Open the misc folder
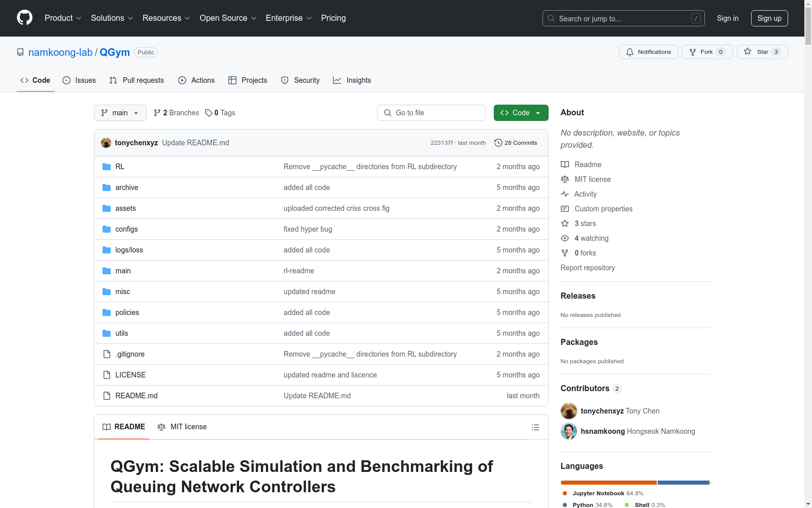Screen dimensions: 812x508 pos(123,292)
